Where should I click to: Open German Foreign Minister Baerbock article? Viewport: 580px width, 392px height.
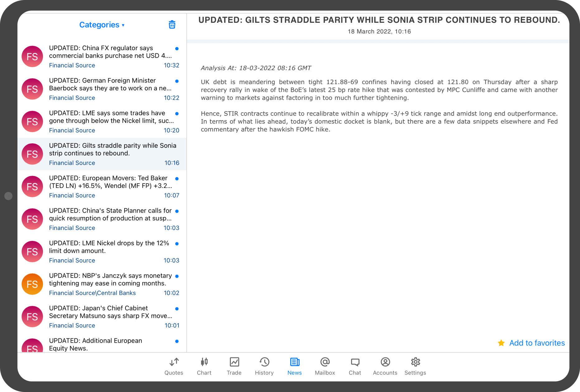[x=110, y=84]
